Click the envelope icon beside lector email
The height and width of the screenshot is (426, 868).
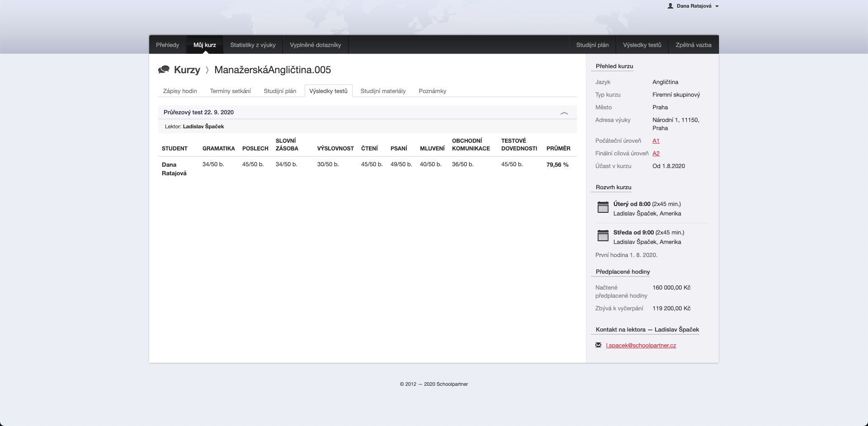tap(599, 345)
